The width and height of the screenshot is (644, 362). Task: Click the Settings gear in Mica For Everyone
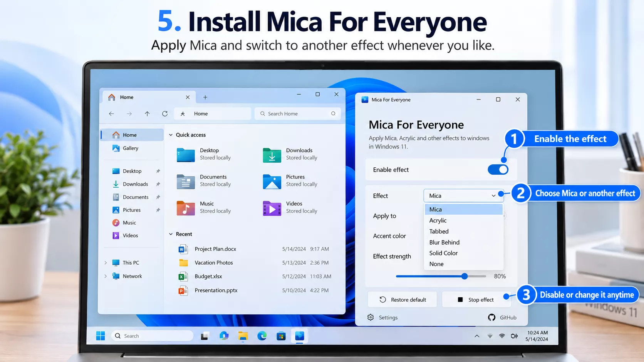tap(371, 317)
